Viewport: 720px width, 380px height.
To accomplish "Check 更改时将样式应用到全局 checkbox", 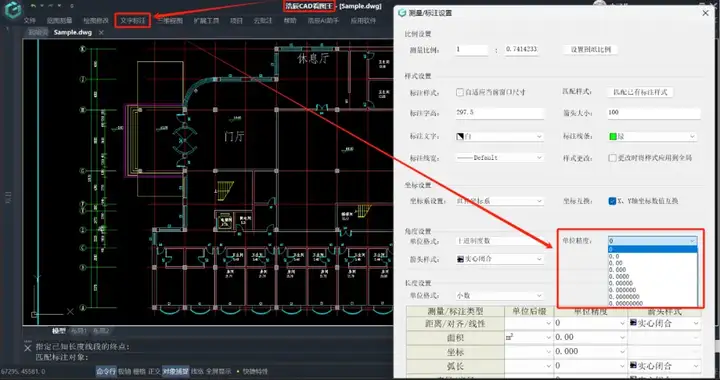I will click(x=612, y=158).
